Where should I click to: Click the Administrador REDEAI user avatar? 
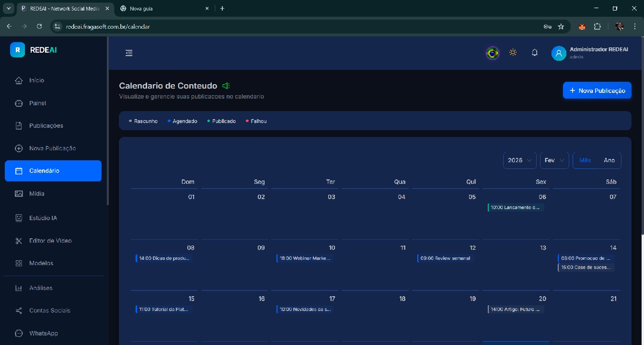[x=559, y=53]
